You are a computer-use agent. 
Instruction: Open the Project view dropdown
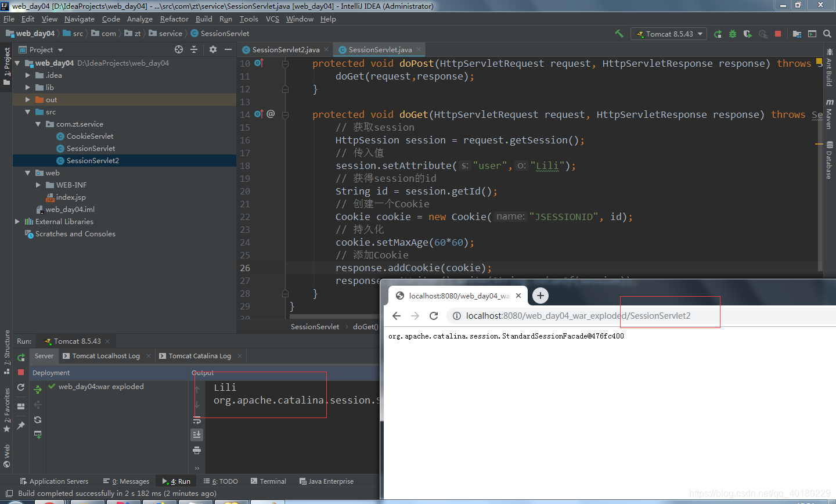coord(41,49)
